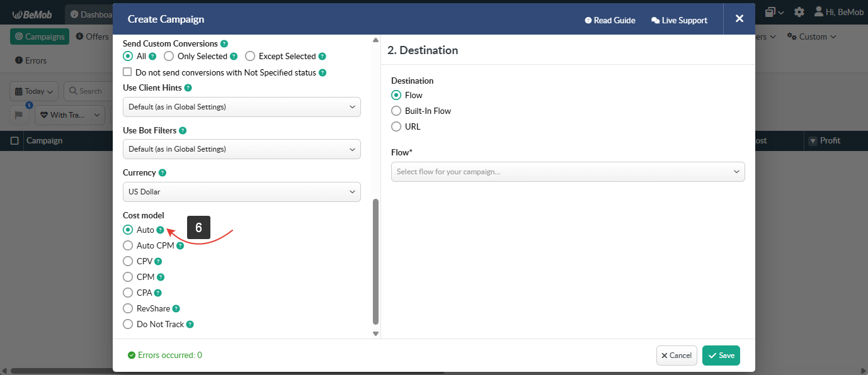Click the help icon beside Currency label
This screenshot has width=868, height=375.
[163, 172]
